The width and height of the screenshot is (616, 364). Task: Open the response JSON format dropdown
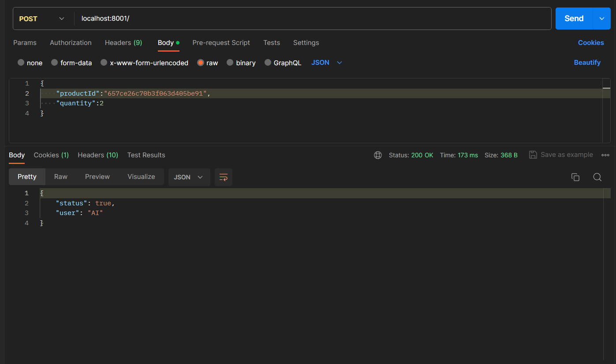189,177
